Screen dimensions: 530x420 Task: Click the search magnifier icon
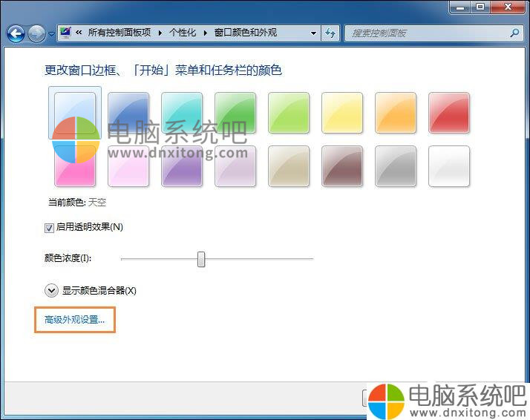point(515,33)
